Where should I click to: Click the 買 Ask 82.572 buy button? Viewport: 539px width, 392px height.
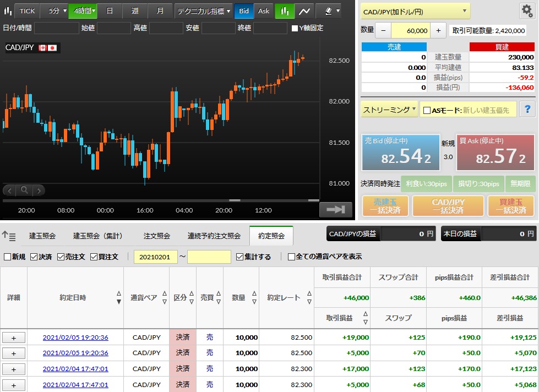(x=496, y=153)
